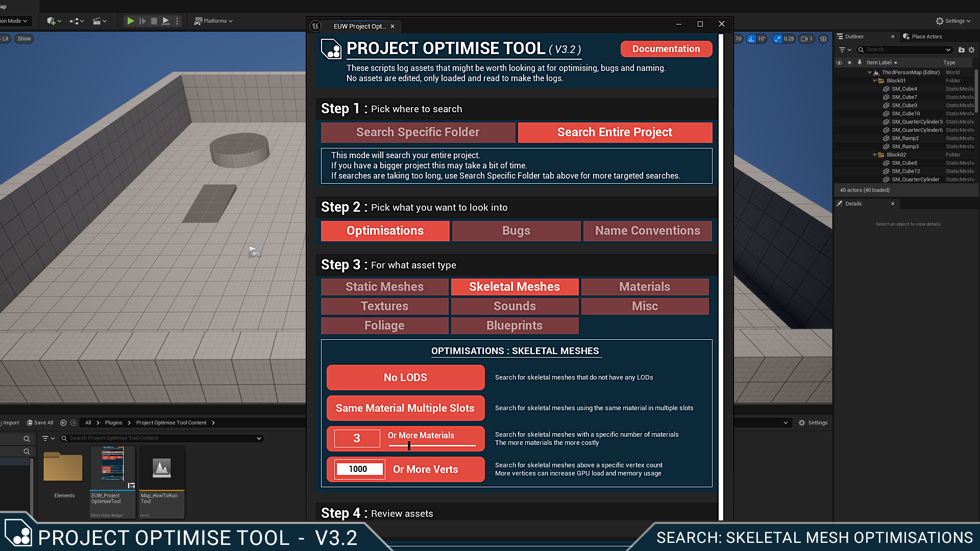This screenshot has height=551, width=980.
Task: Choose the Name Conventions category
Action: [647, 231]
